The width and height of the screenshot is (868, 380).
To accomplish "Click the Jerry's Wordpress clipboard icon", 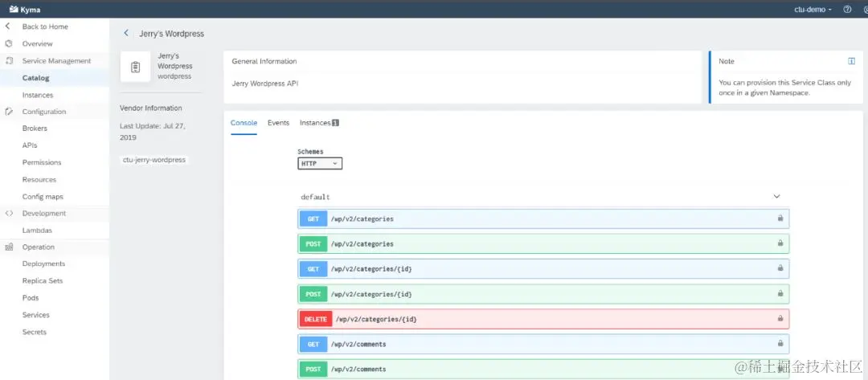I will tap(135, 67).
